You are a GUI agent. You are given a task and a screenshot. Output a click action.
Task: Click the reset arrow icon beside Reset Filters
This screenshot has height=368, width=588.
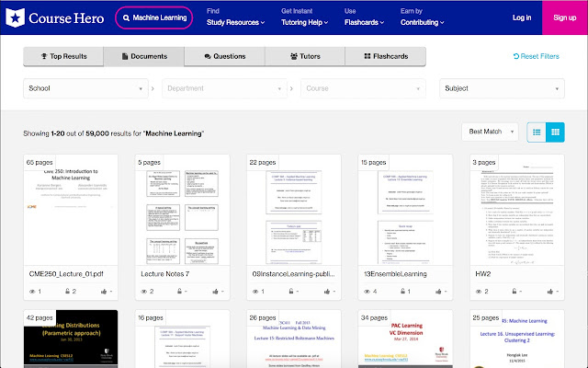tap(516, 56)
